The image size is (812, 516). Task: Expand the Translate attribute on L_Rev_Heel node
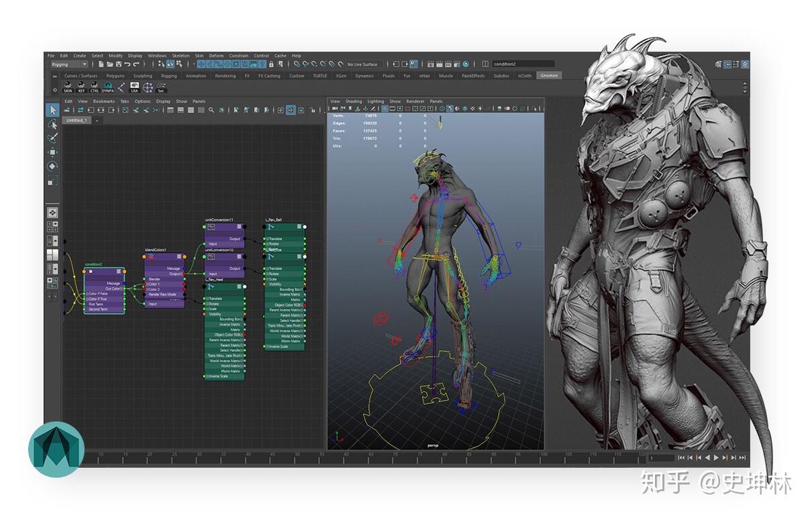(207, 299)
